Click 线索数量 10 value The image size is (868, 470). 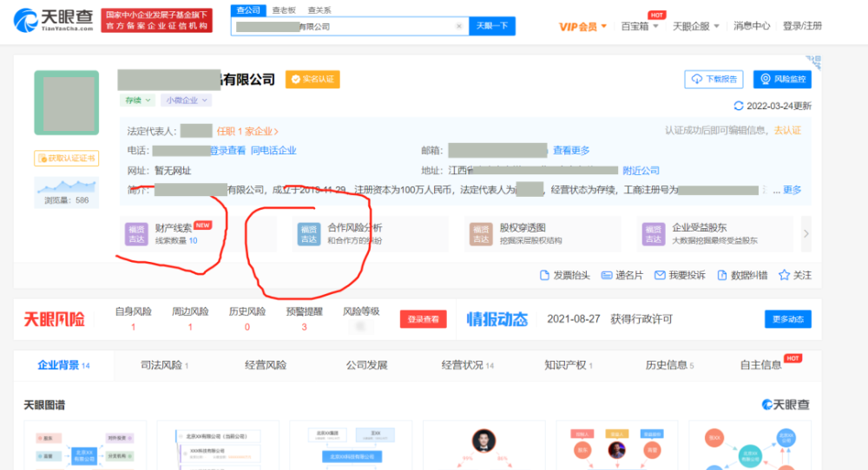click(194, 240)
